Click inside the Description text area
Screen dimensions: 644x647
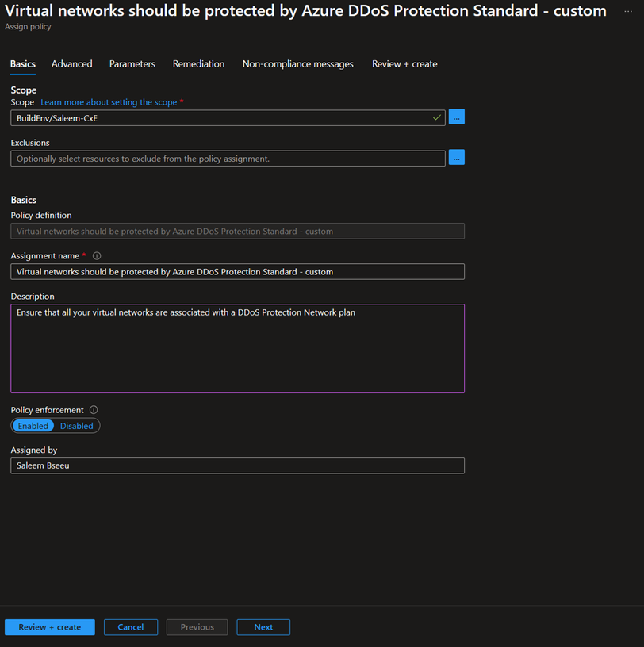(237, 349)
